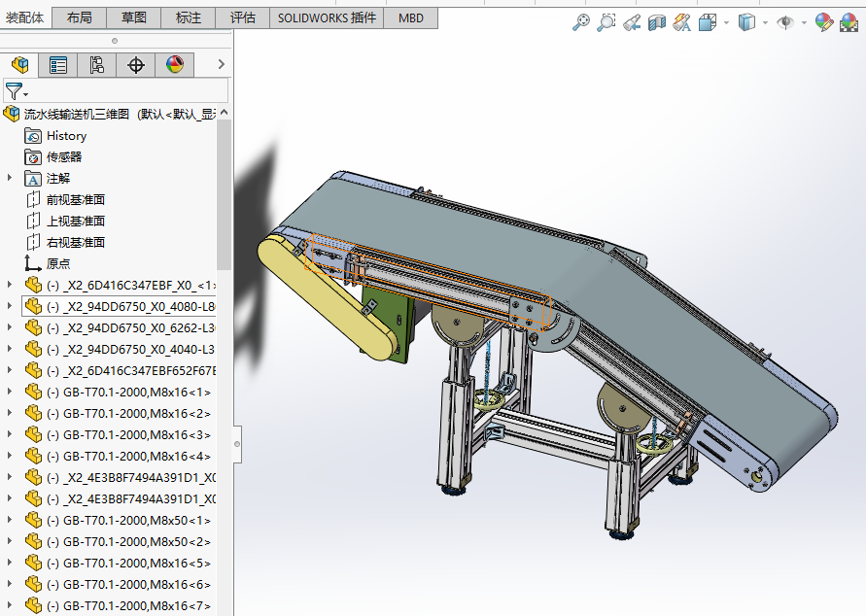Click the Apply Scene icon
The image size is (866, 616).
(x=849, y=22)
